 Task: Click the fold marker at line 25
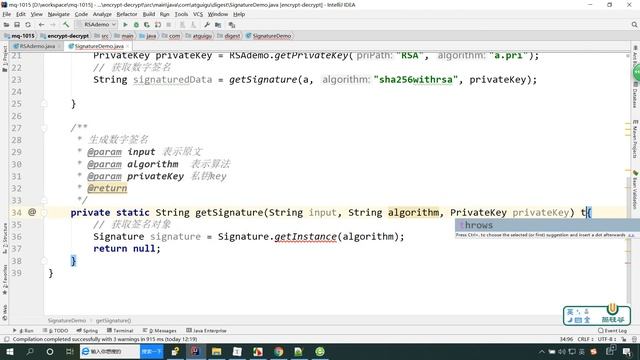(x=44, y=104)
